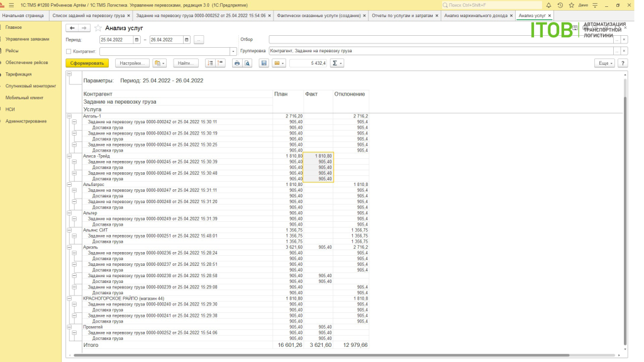Open the Еще menu

point(604,63)
